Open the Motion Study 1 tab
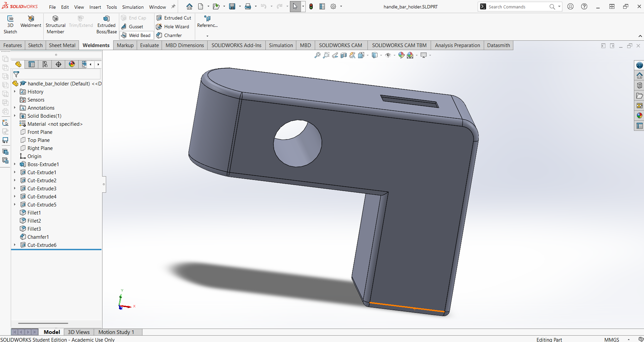 click(116, 332)
